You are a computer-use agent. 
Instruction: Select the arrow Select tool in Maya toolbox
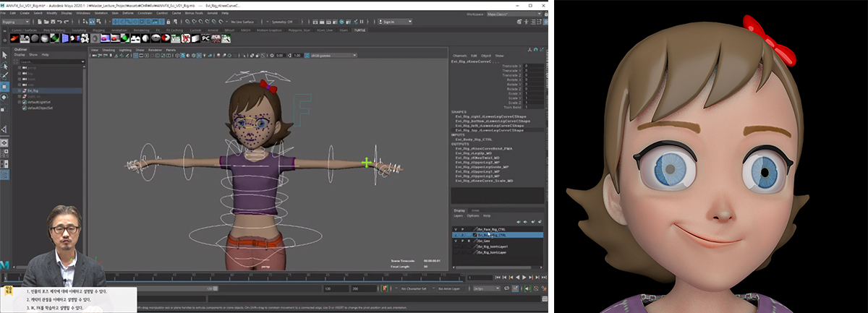(x=5, y=55)
